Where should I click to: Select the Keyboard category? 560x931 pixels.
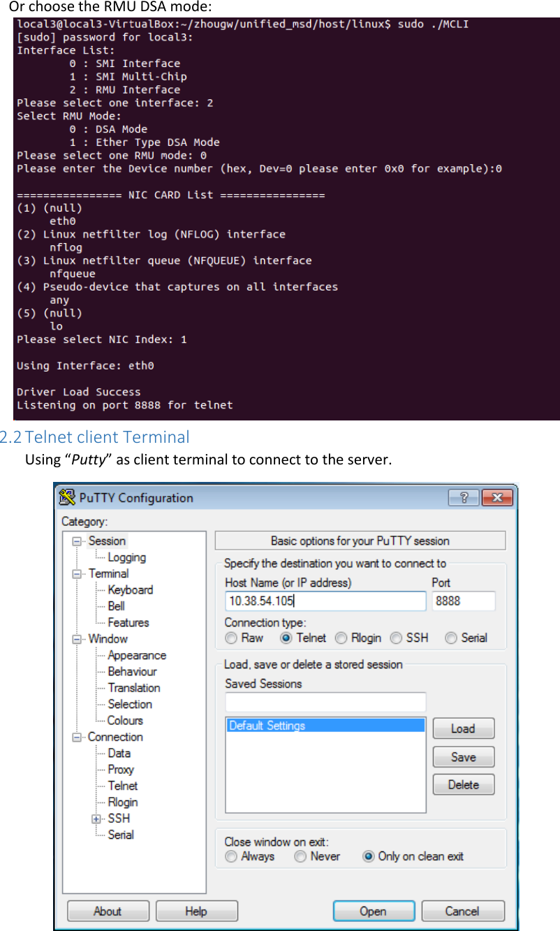tap(131, 589)
